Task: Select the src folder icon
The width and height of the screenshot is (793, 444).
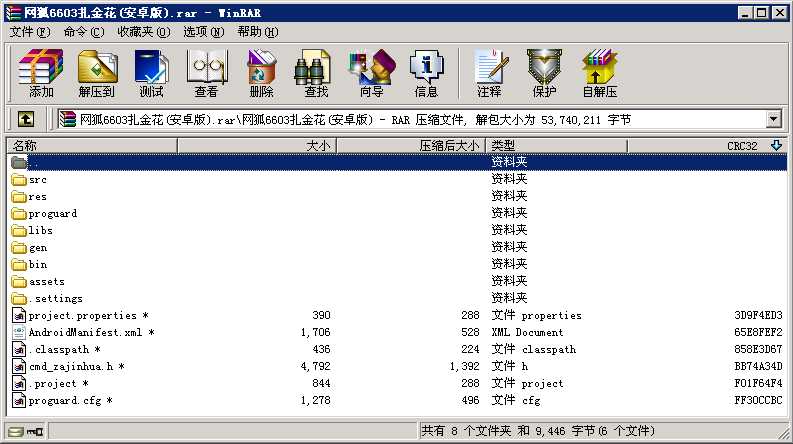Action: (19, 180)
